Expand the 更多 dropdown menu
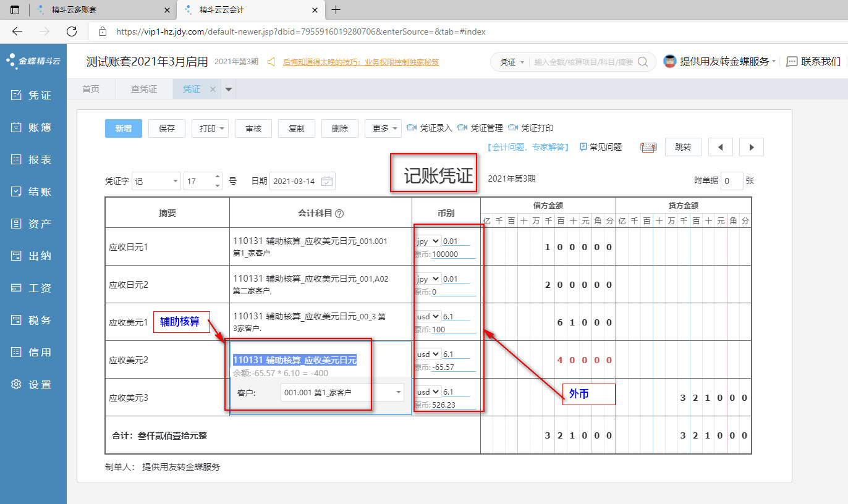This screenshot has height=504, width=848. point(383,128)
